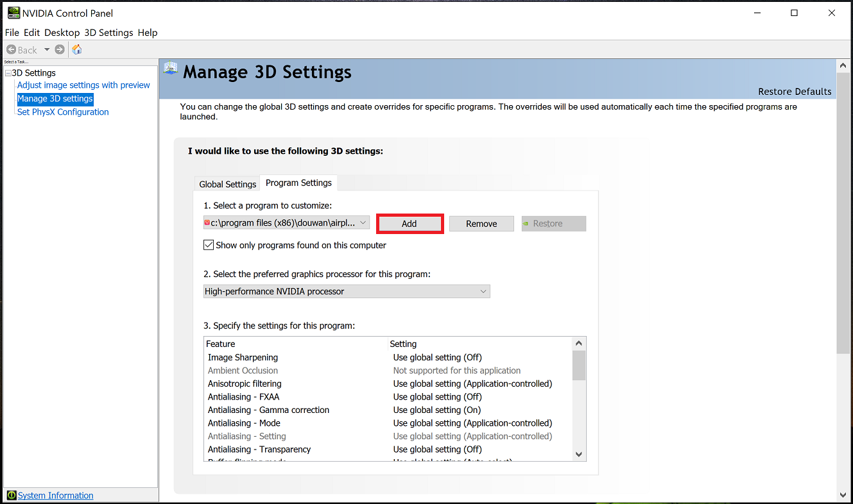Switch to Global Settings tab
853x504 pixels.
pyautogui.click(x=227, y=184)
